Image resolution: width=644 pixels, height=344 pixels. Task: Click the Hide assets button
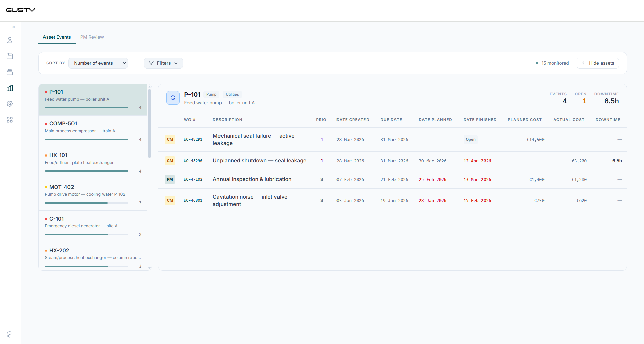pos(598,63)
